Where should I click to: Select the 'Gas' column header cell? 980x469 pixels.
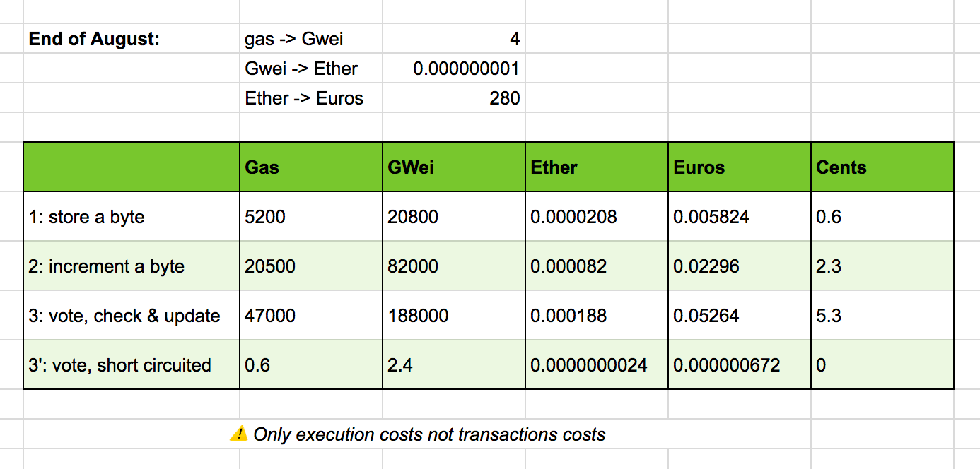[x=310, y=167]
